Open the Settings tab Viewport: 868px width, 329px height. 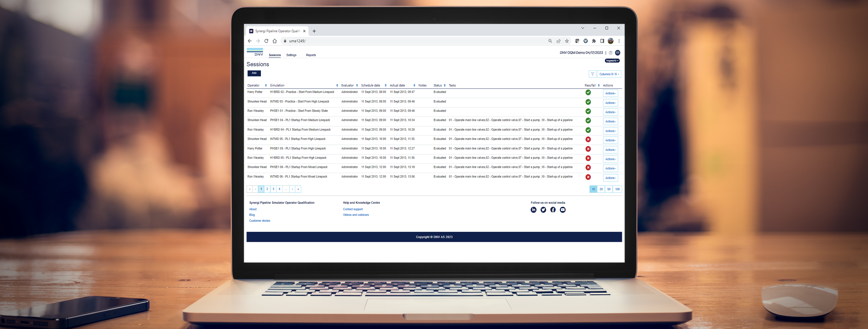coord(291,55)
